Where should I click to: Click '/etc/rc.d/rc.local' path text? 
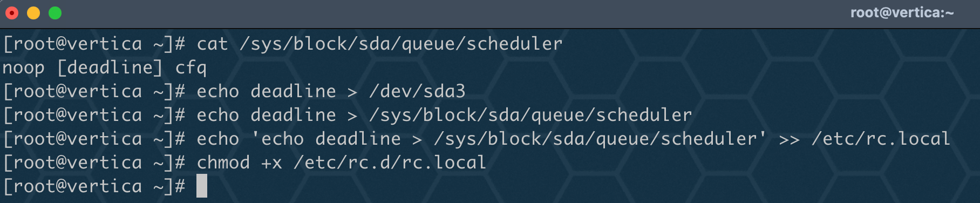pyautogui.click(x=390, y=163)
